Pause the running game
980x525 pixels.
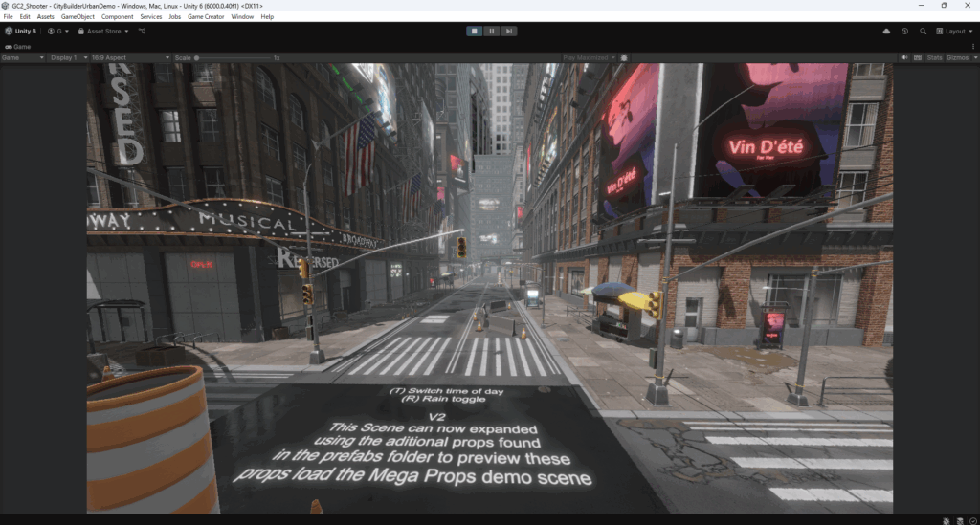[x=492, y=31]
